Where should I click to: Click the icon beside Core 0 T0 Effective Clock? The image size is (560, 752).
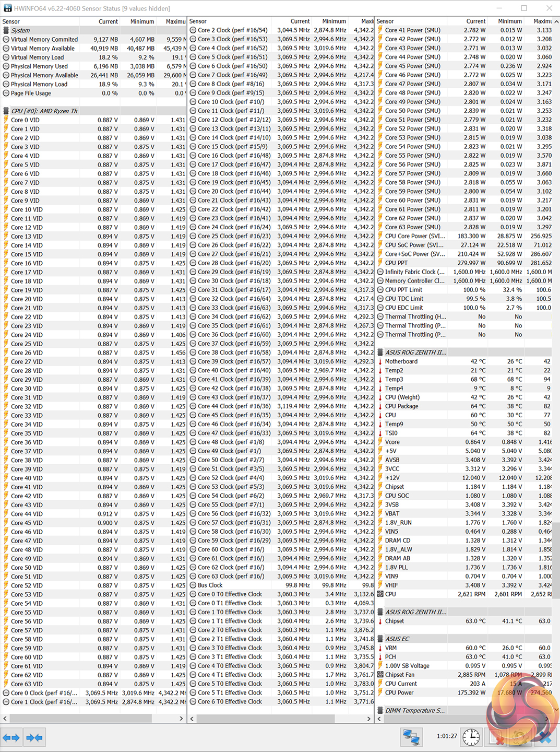(193, 594)
